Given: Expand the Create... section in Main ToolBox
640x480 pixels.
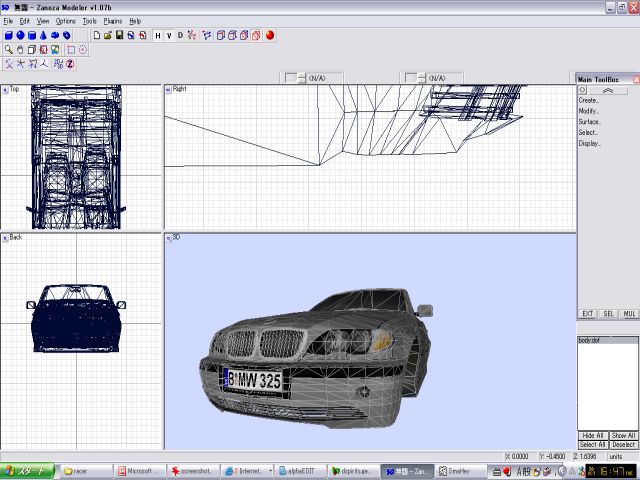Looking at the screenshot, I should pos(589,100).
